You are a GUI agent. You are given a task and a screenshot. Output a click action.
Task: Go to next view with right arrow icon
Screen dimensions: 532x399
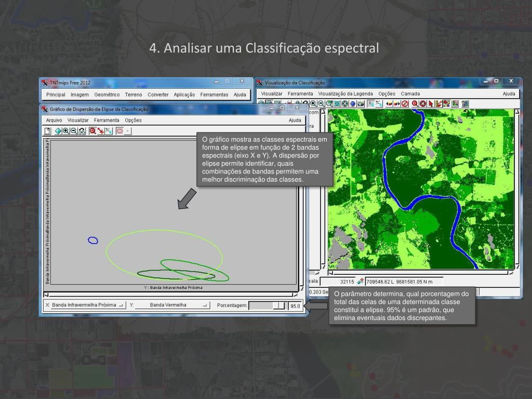[397, 104]
